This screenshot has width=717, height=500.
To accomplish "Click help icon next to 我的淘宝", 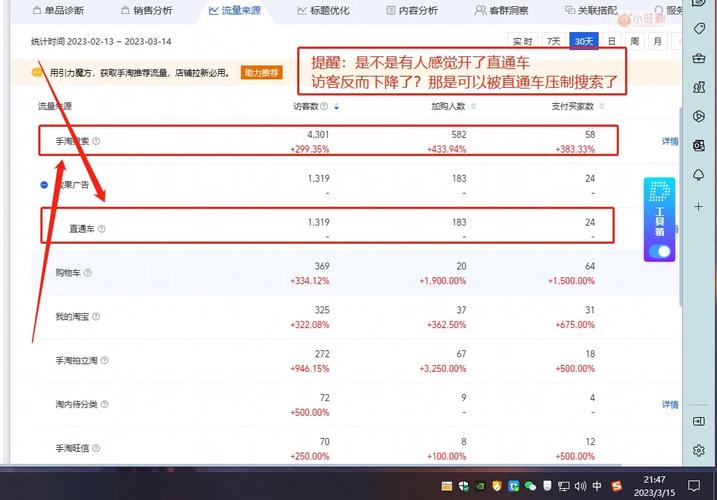I will [96, 317].
